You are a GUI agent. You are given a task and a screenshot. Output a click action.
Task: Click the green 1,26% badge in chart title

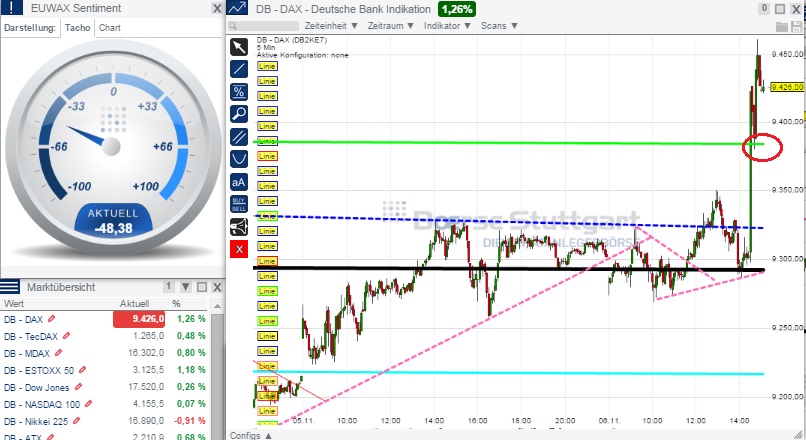pos(457,9)
